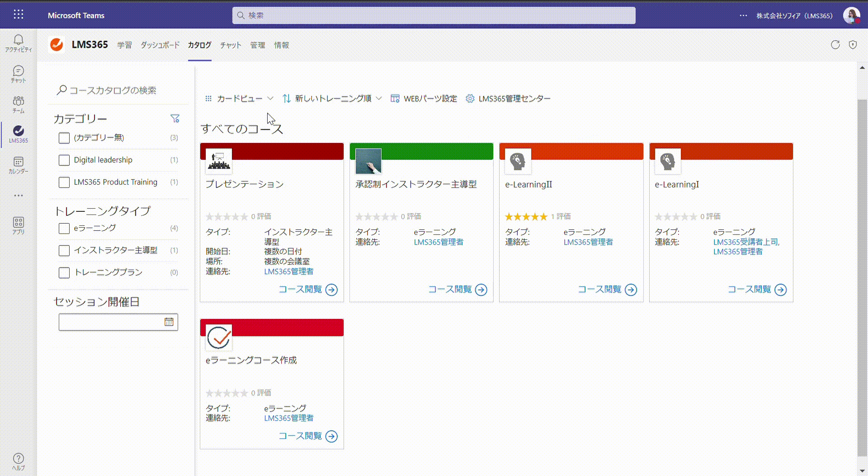Screen dimensions: 868x476
Task: Clear category filters with funnel icon
Action: (x=175, y=118)
